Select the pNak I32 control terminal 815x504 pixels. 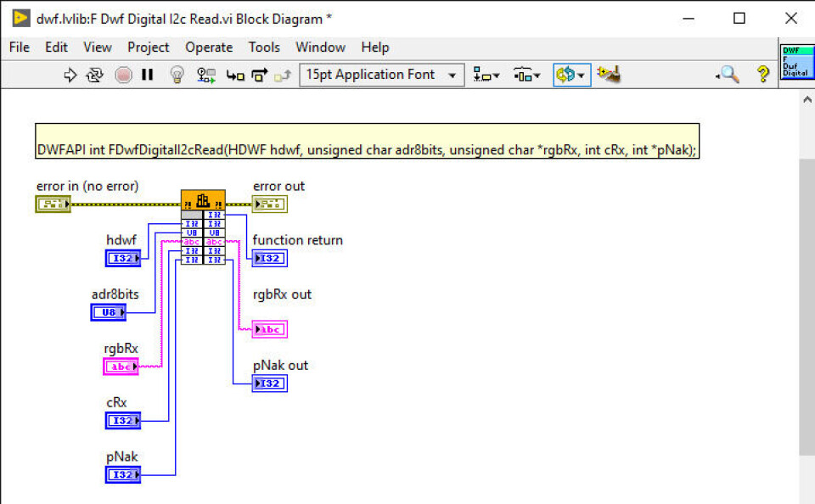(123, 474)
